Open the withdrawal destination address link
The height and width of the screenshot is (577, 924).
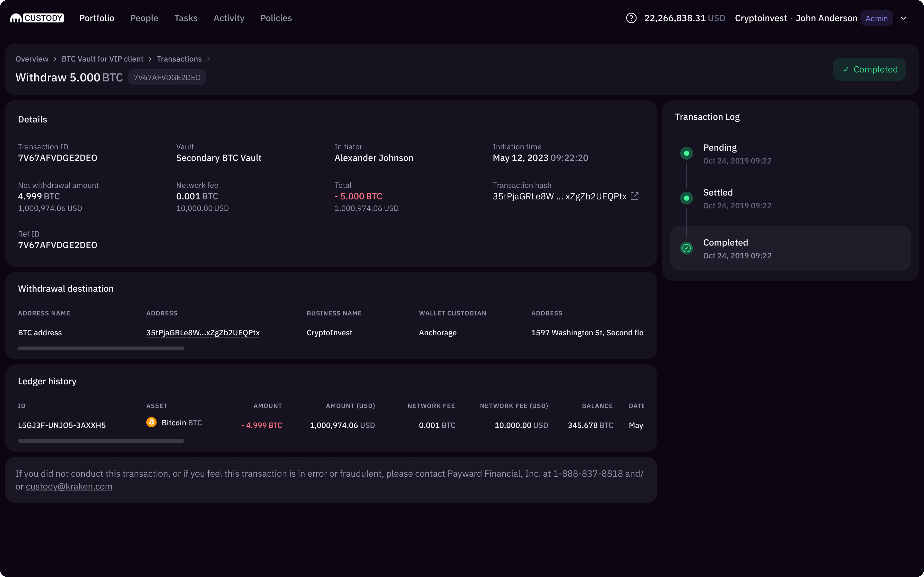coord(203,333)
